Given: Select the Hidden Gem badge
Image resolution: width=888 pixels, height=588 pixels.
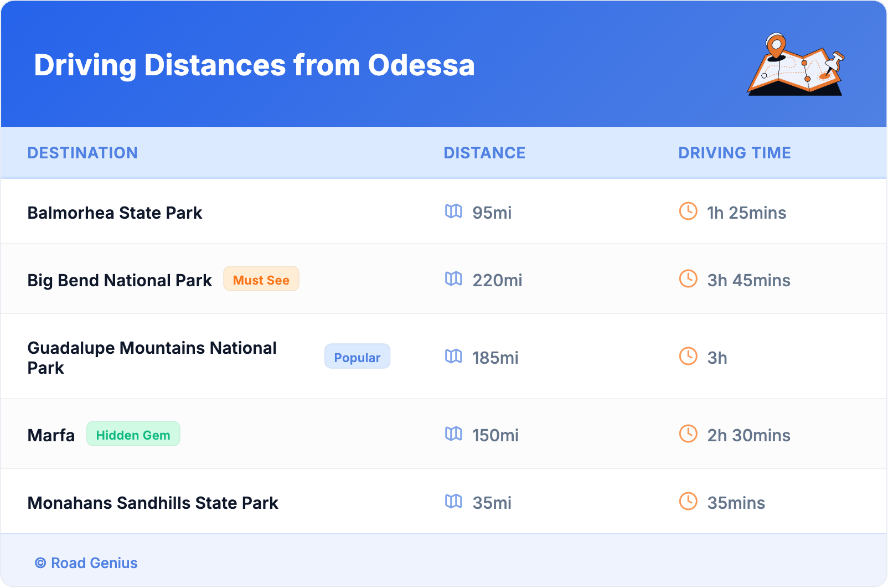Looking at the screenshot, I should (133, 434).
